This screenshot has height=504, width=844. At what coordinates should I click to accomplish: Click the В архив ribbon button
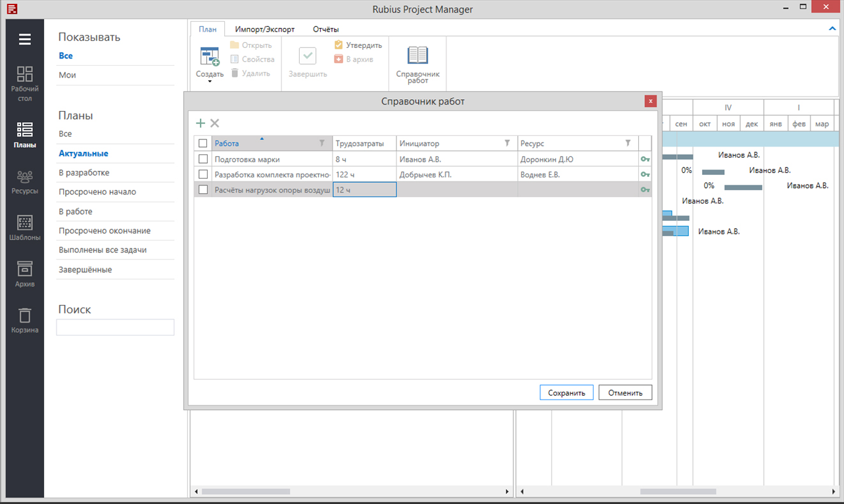tap(354, 59)
